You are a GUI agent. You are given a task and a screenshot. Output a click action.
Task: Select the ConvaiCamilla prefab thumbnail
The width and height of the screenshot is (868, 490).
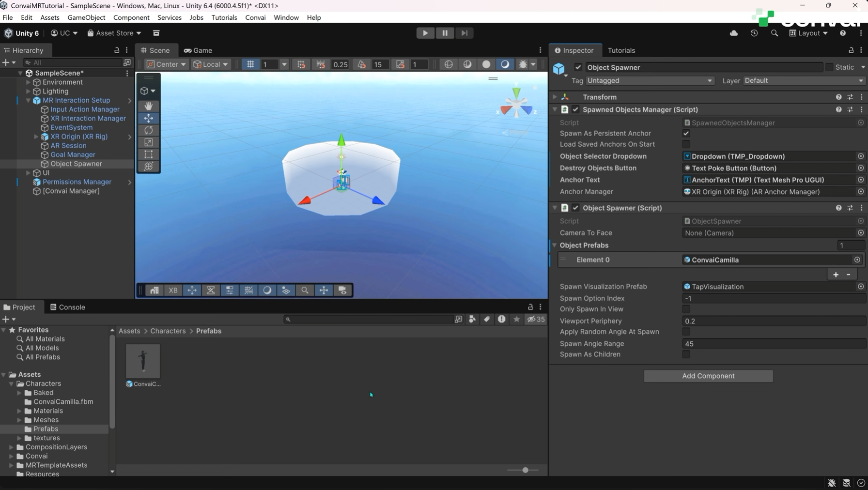tap(143, 361)
